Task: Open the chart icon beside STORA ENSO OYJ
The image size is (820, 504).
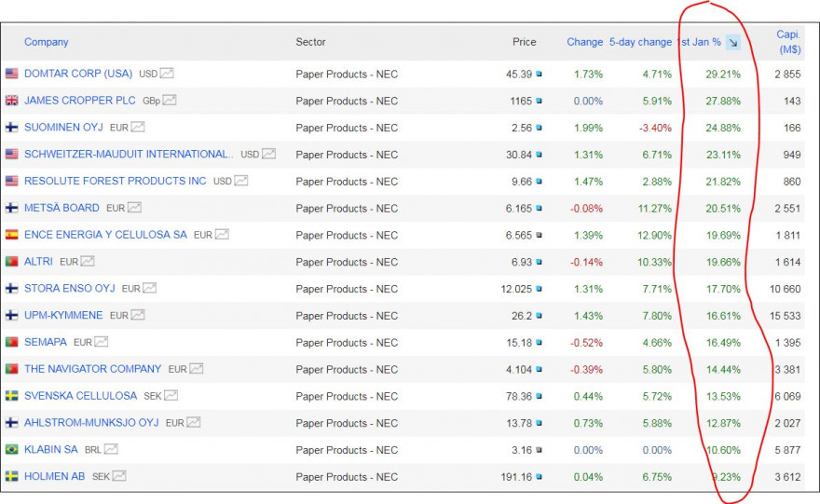Action: coord(150,289)
